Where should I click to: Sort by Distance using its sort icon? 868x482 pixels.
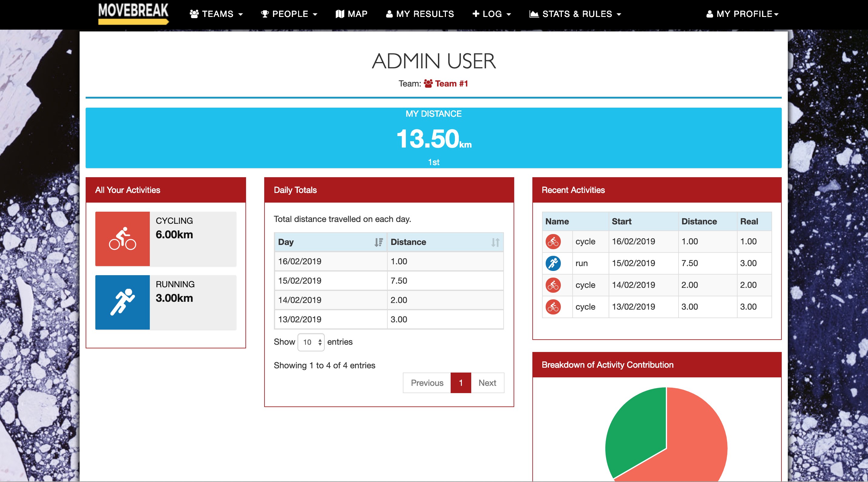[x=495, y=242]
